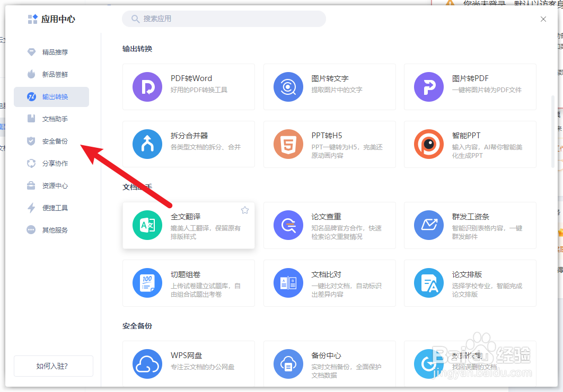Image resolution: width=563 pixels, height=392 pixels.
Task: Open the 全文翻译 green icon
Action: 147,225
